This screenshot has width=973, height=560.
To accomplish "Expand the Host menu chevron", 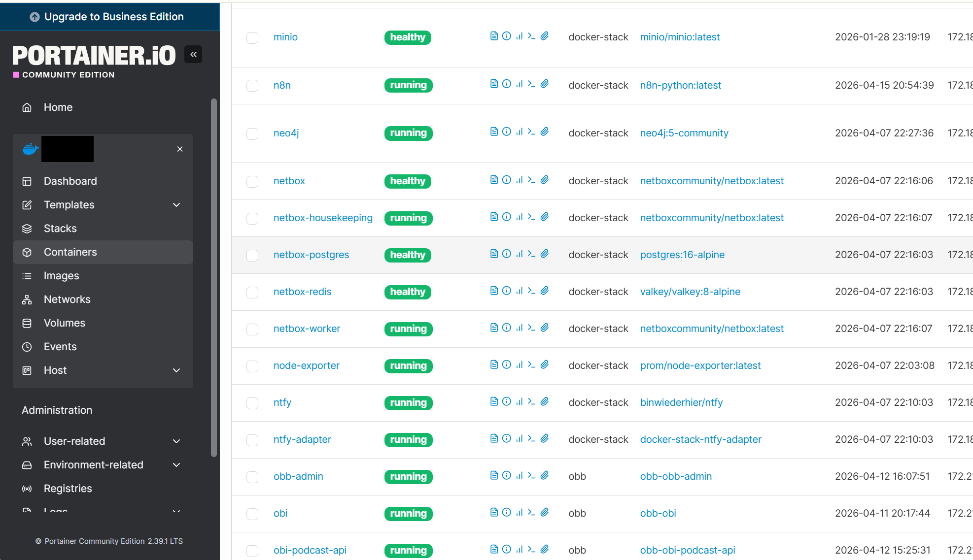I will point(176,370).
